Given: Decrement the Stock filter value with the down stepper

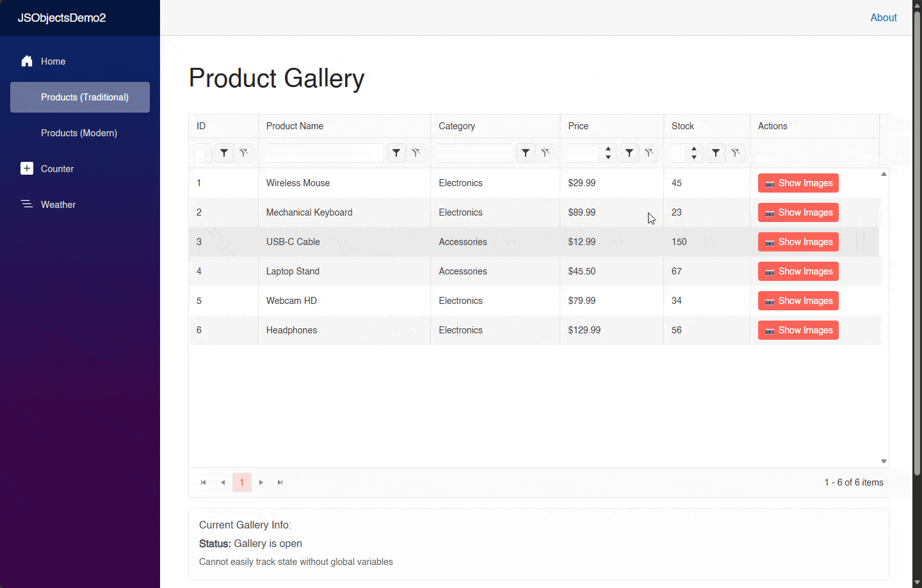Looking at the screenshot, I should (693, 157).
